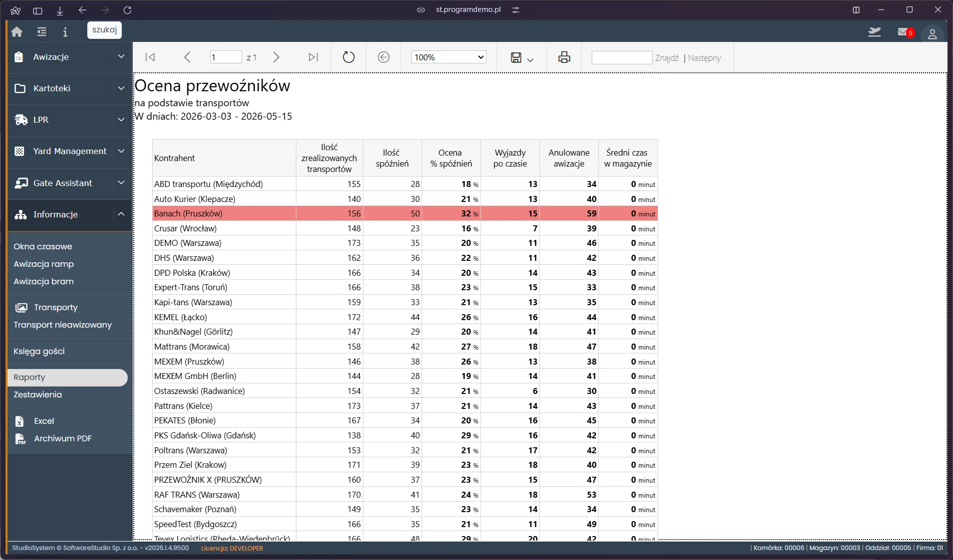Open Awizacja bram menu item

tap(44, 281)
